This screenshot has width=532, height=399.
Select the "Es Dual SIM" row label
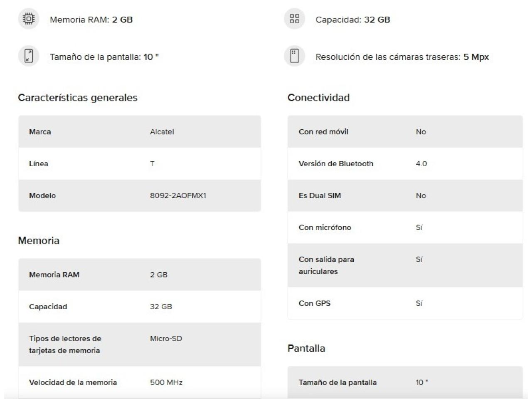(x=320, y=196)
